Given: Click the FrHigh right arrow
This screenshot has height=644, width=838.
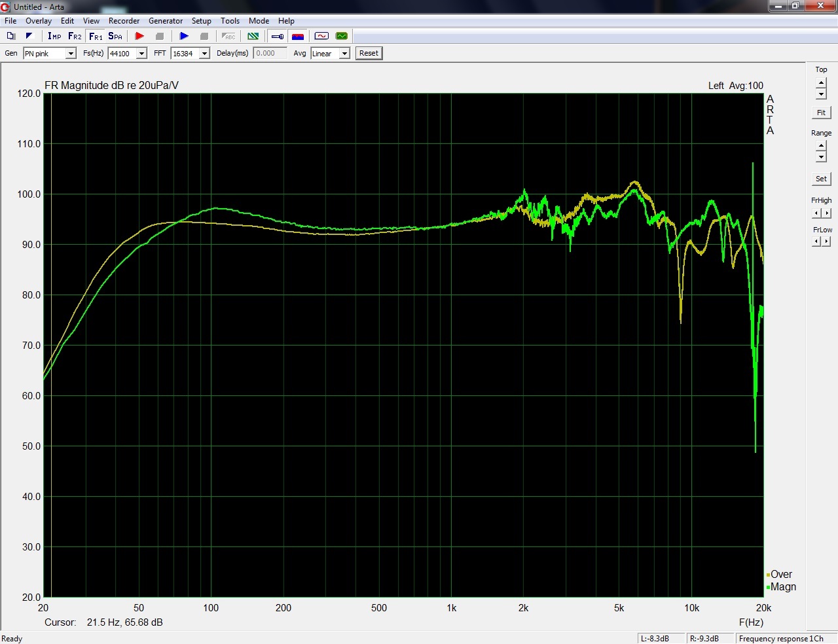Looking at the screenshot, I should click(827, 213).
